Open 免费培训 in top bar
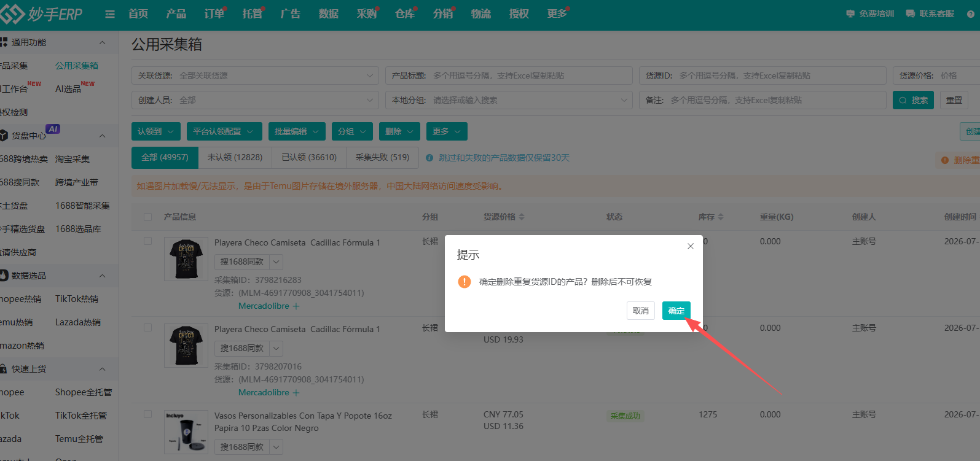The height and width of the screenshot is (461, 980). coord(871,14)
